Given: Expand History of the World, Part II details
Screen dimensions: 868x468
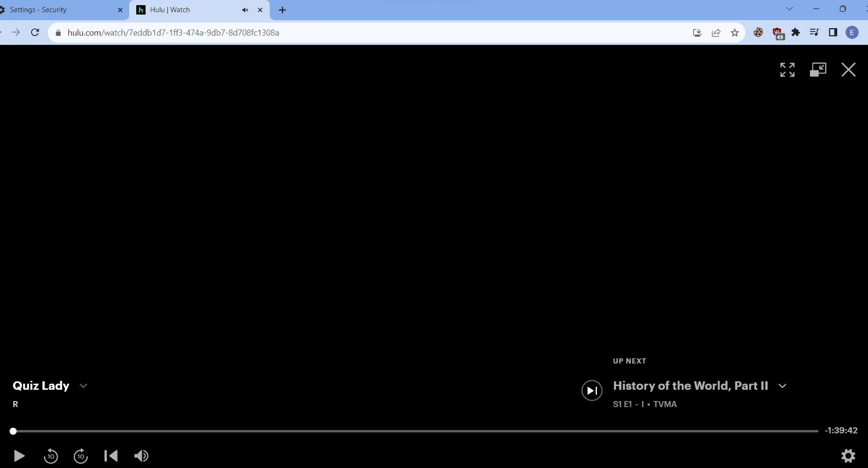Looking at the screenshot, I should coord(782,386).
